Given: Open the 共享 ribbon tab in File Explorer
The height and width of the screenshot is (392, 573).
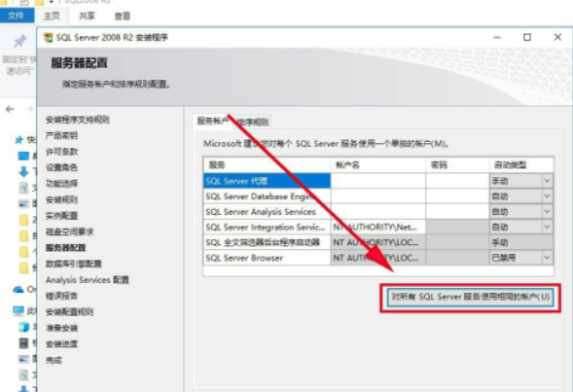Looking at the screenshot, I should point(87,17).
